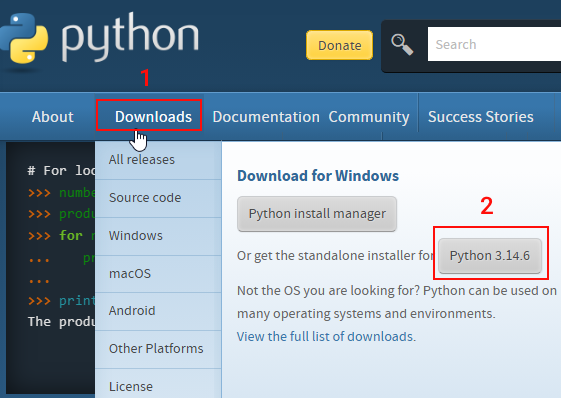Viewport: 561px width, 398px height.
Task: Click the Donate button
Action: (x=339, y=45)
